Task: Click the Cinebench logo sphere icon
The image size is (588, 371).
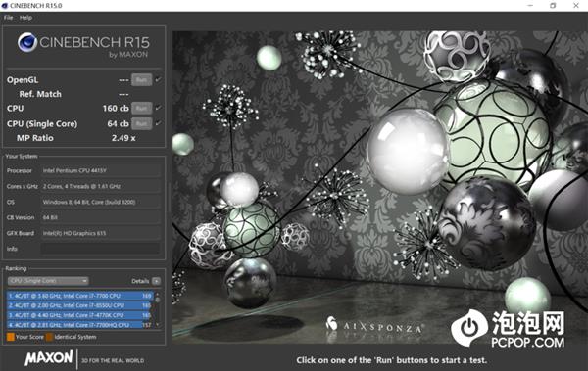Action: click(27, 42)
